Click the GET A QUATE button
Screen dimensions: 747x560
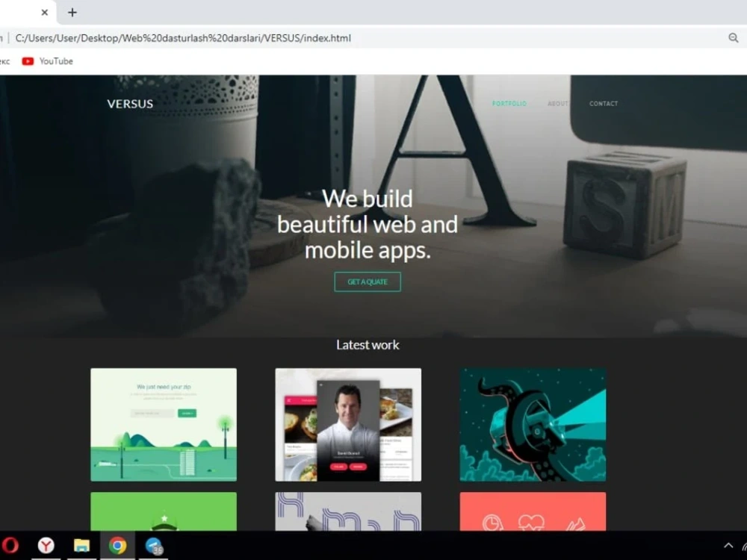coord(367,281)
